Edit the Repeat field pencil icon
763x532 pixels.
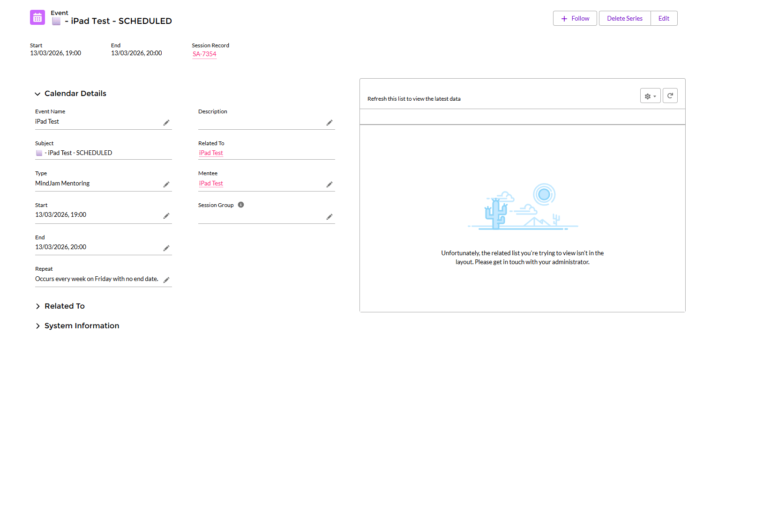[166, 280]
